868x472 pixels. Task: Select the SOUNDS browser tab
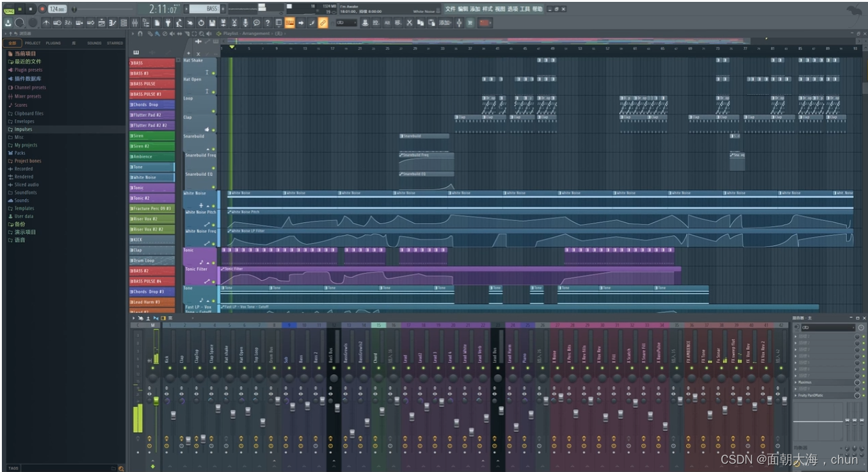tap(94, 43)
